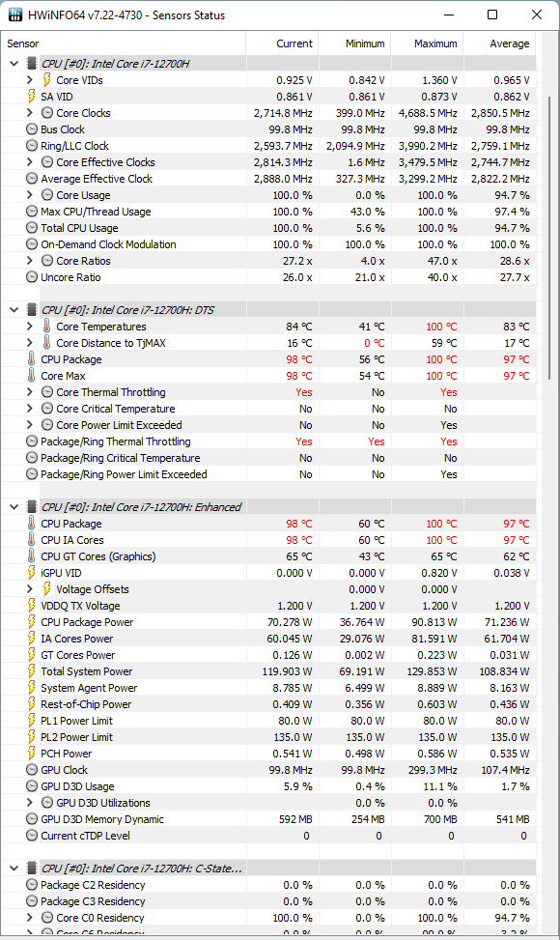
Task: Click the vertical scrollbar thumb
Action: [549, 238]
